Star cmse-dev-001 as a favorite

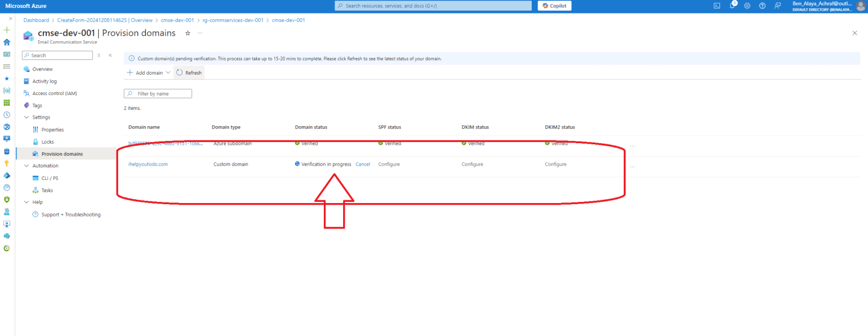point(187,33)
